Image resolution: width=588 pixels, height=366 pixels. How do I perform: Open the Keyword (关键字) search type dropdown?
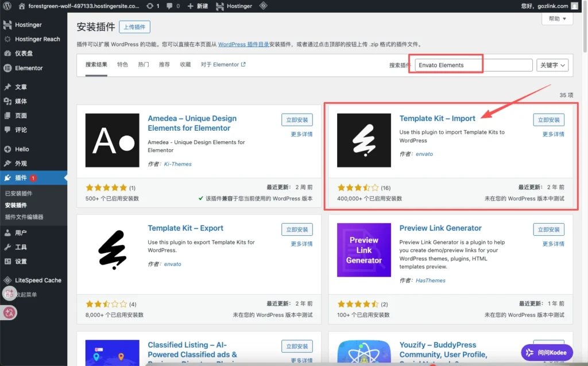552,65
